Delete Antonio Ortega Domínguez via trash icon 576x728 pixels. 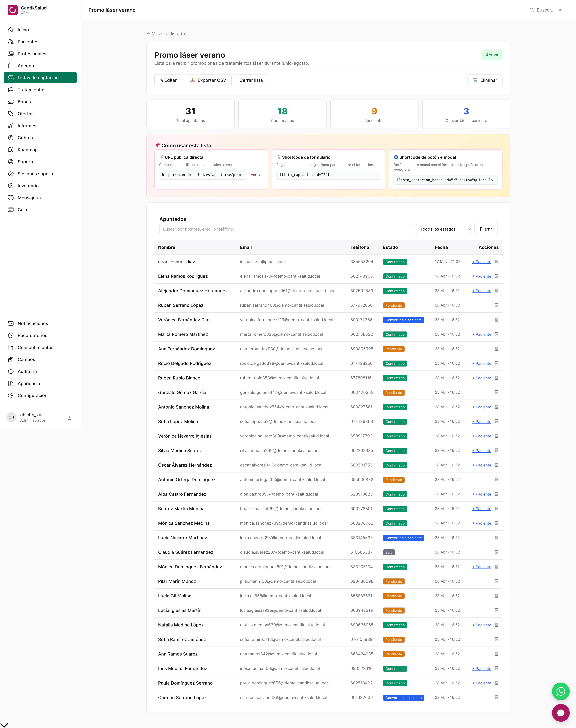pos(496,480)
